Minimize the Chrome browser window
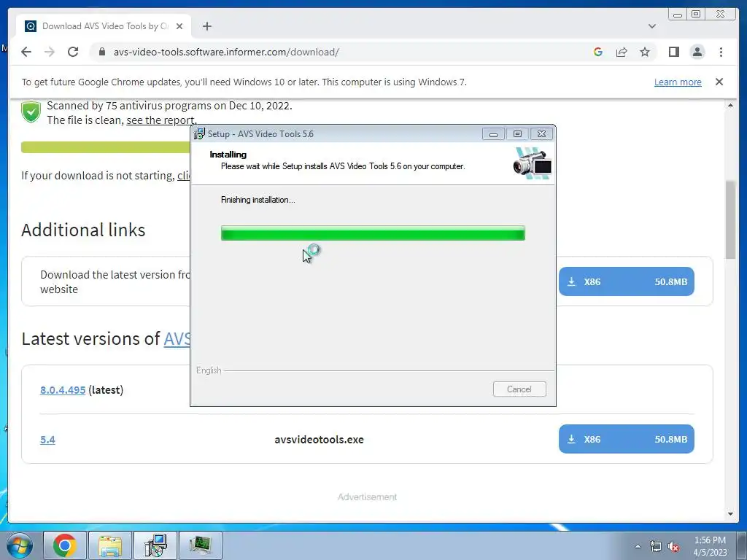 pyautogui.click(x=677, y=15)
